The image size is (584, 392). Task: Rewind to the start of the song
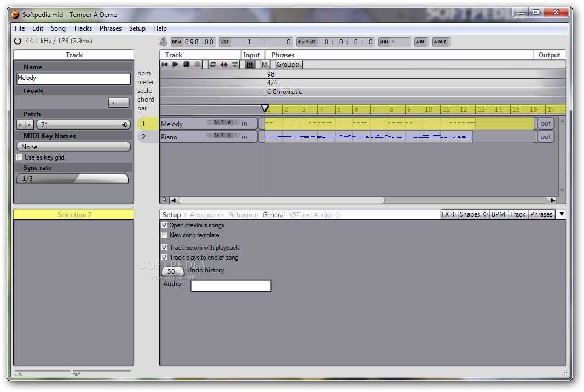coord(165,65)
